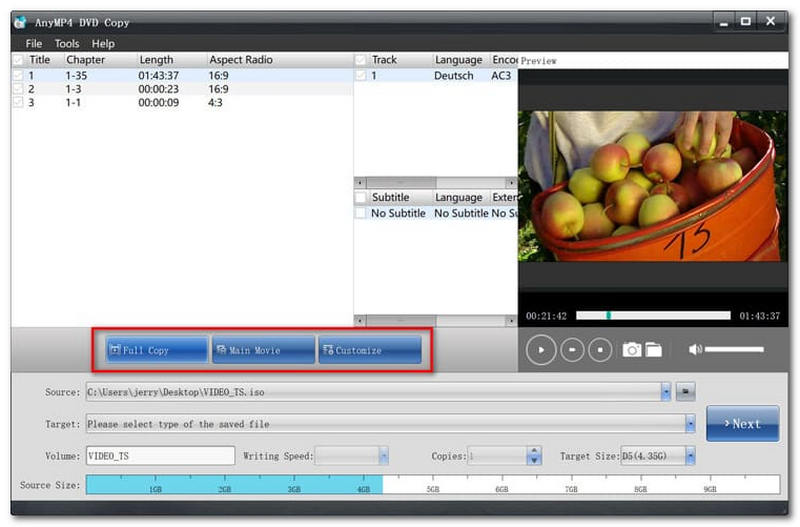This screenshot has height=527, width=800.
Task: Choose the Main Movie mode
Action: [263, 350]
